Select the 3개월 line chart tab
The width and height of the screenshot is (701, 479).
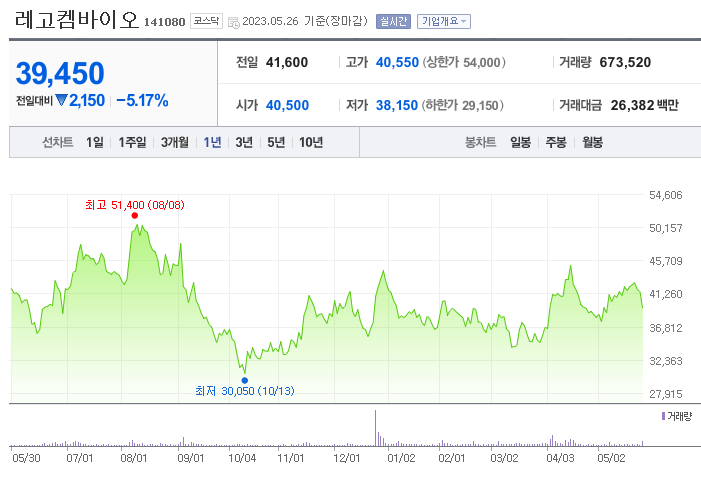174,142
